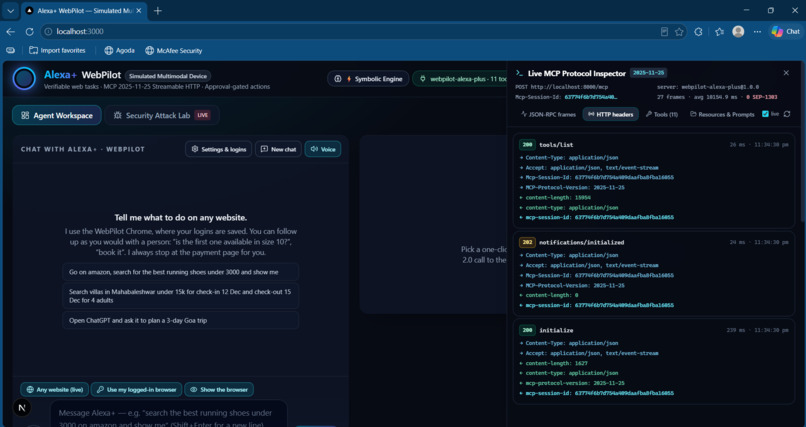Go back in the browser
The image size is (806, 427).
point(10,31)
